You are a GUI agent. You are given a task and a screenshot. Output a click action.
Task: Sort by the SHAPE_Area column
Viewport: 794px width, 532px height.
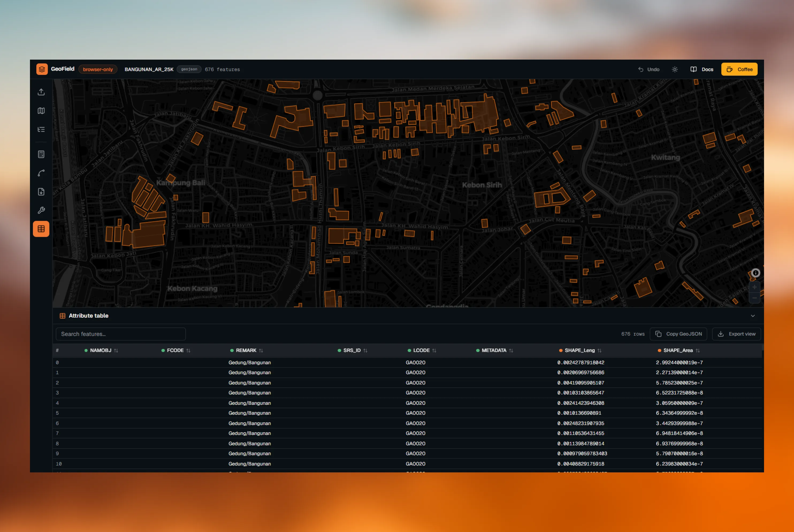(679, 350)
